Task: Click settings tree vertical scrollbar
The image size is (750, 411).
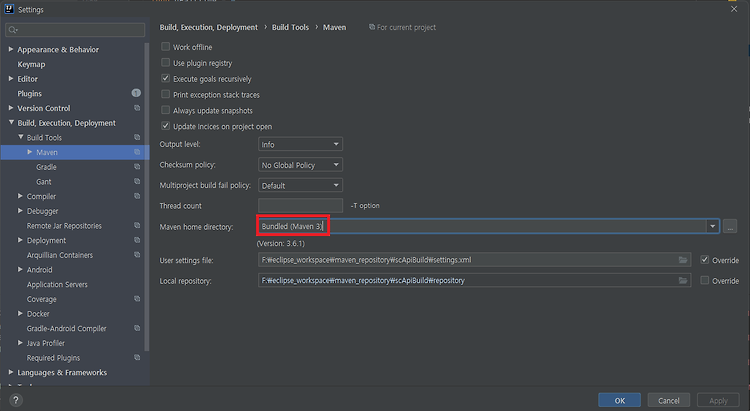Action: coord(147,196)
